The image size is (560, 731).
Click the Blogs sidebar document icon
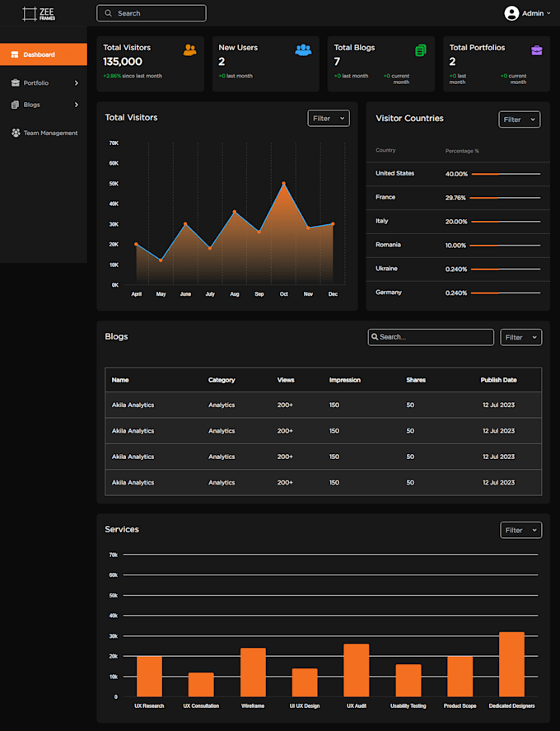click(x=15, y=105)
